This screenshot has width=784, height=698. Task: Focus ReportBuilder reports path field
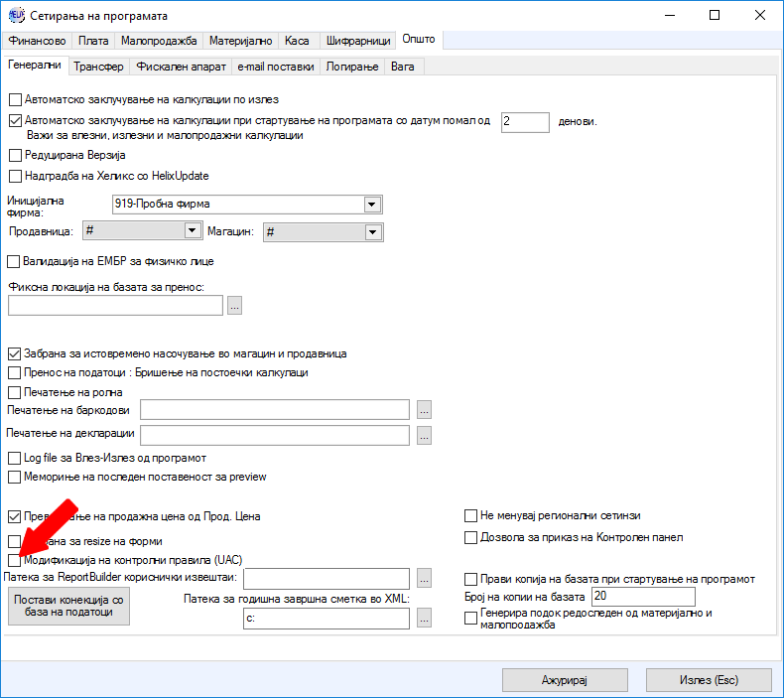click(x=327, y=579)
